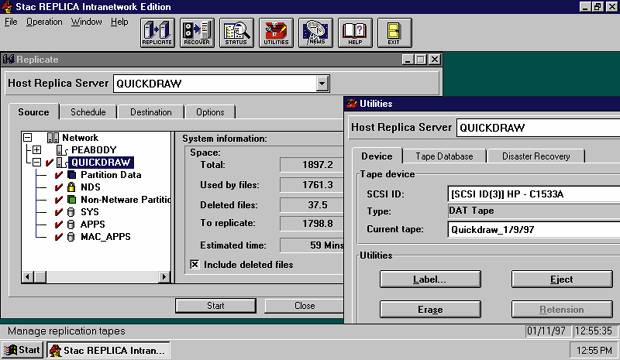
Task: Expand the PEABODY server node
Action: [37, 150]
